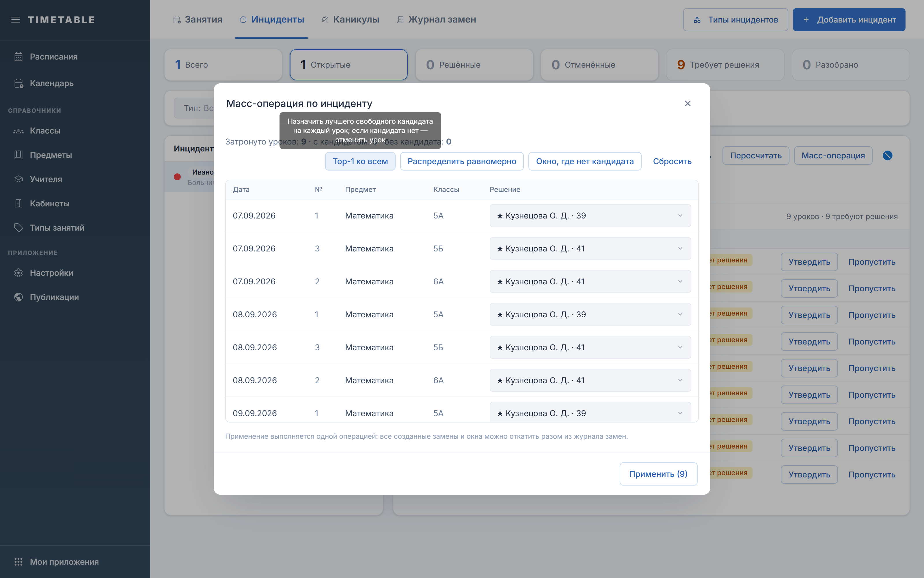Click the red status dot of the incident row
The height and width of the screenshot is (578, 924).
[177, 177]
